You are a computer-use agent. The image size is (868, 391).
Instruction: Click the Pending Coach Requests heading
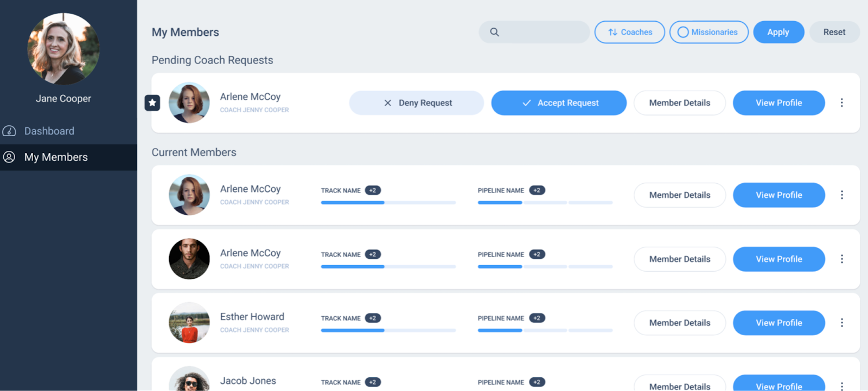pyautogui.click(x=212, y=60)
